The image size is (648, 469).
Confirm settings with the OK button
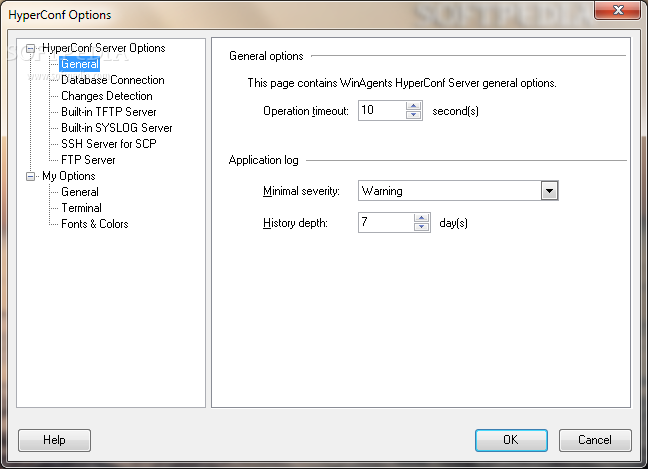click(511, 440)
